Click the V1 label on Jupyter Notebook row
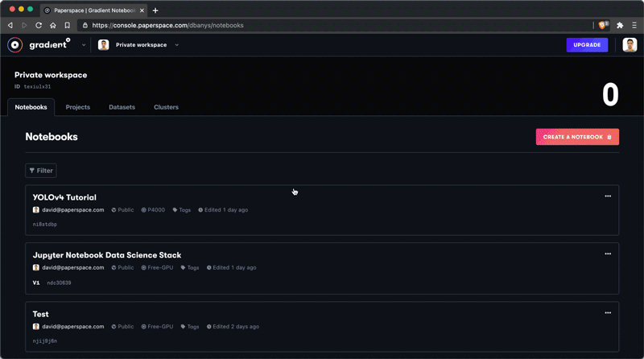 coord(36,283)
